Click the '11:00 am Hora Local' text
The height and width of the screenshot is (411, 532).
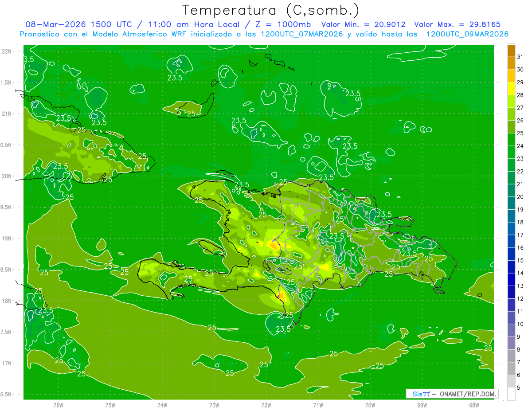[x=192, y=24]
